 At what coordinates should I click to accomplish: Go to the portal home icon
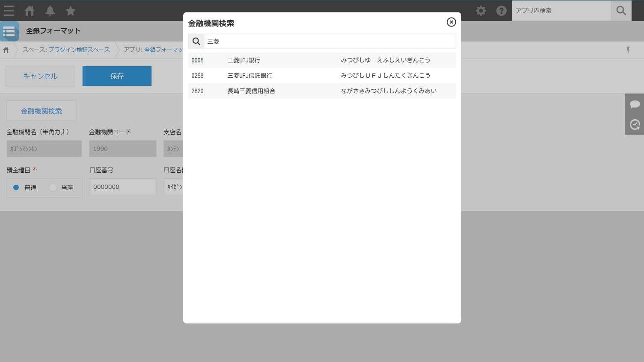(x=30, y=11)
